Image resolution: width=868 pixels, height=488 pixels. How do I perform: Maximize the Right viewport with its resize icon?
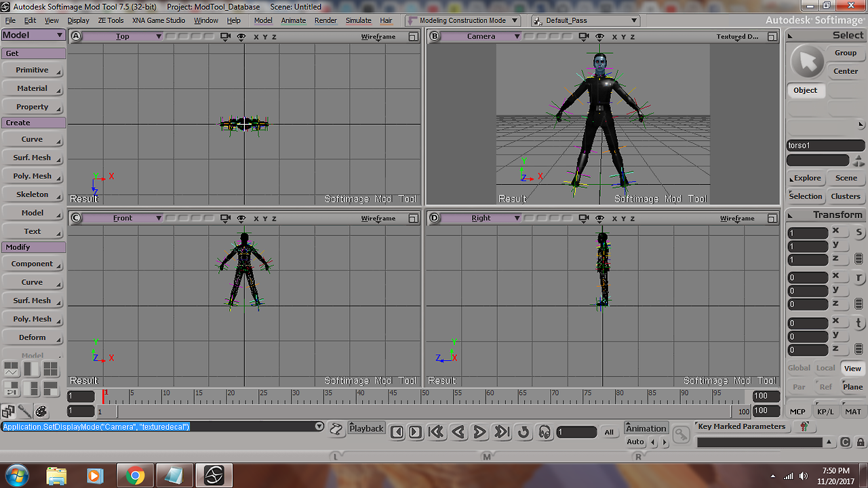pyautogui.click(x=772, y=218)
